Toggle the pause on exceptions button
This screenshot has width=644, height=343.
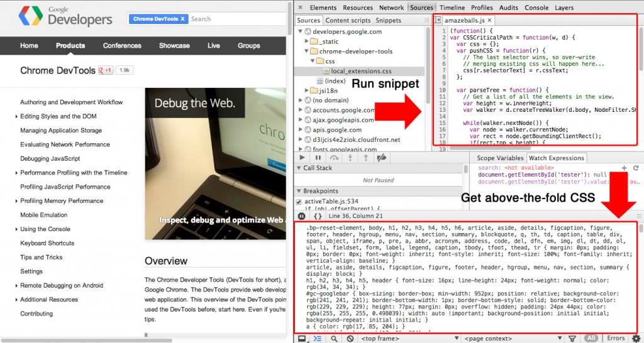click(301, 216)
